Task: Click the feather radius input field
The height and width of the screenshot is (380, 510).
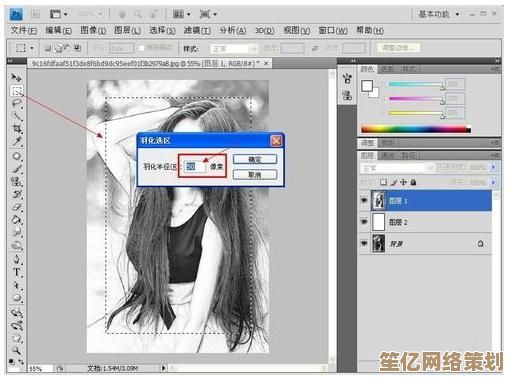Action: pyautogui.click(x=195, y=166)
